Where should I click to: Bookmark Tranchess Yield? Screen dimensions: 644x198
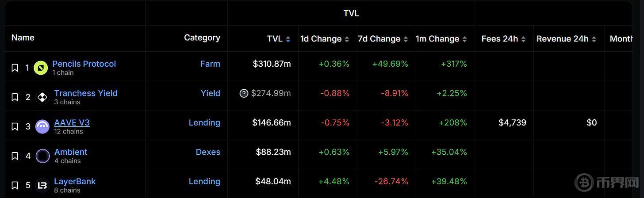tap(15, 97)
